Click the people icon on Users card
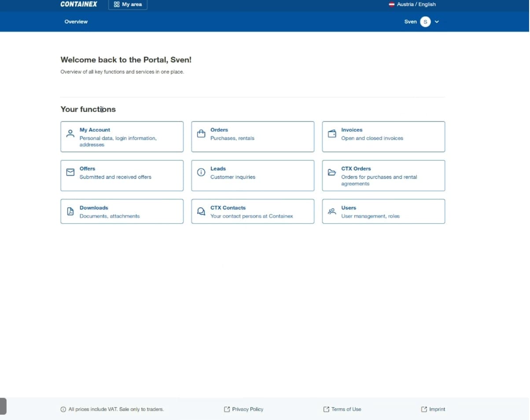Screen dimensions: 530x420 tap(332, 211)
